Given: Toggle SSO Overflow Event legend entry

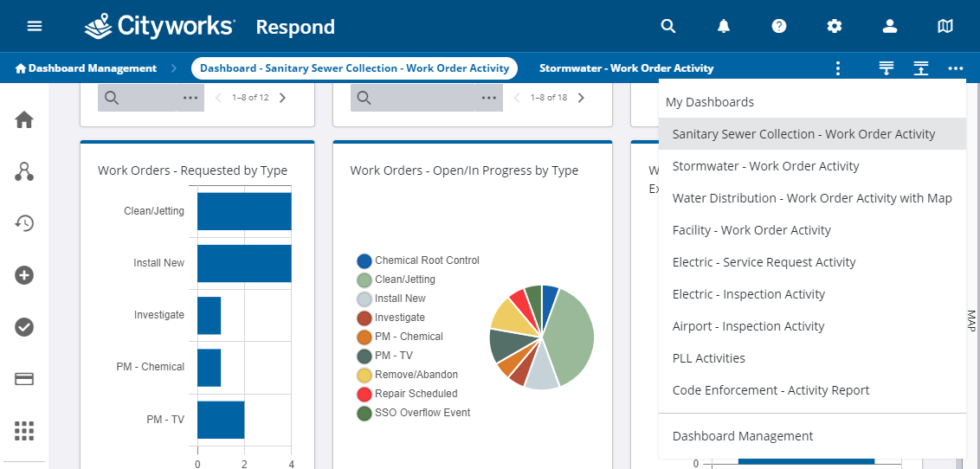Looking at the screenshot, I should point(422,413).
